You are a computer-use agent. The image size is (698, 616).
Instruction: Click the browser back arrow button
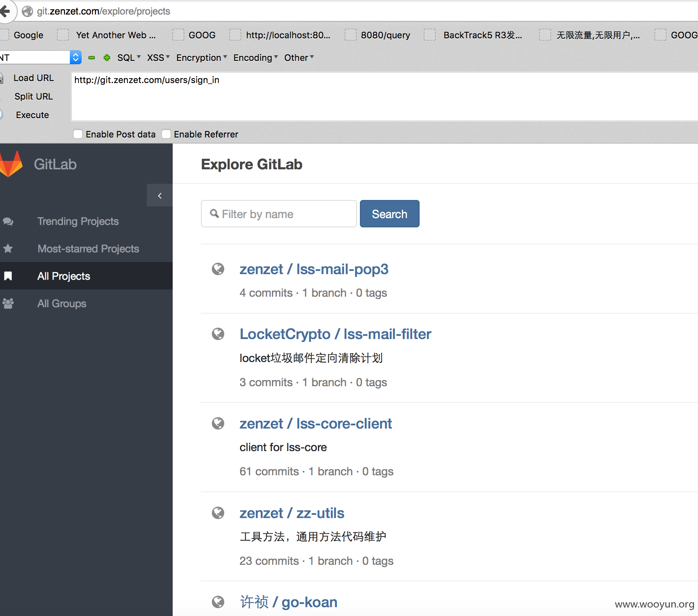click(5, 11)
